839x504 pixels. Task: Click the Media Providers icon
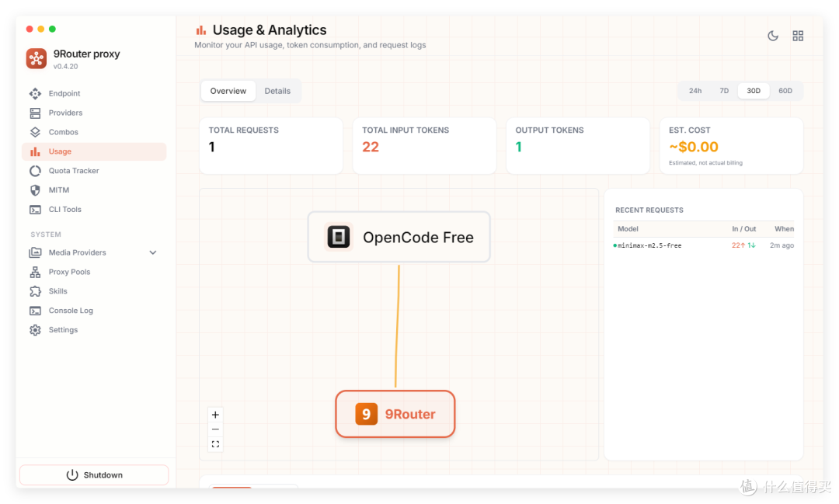(x=35, y=252)
